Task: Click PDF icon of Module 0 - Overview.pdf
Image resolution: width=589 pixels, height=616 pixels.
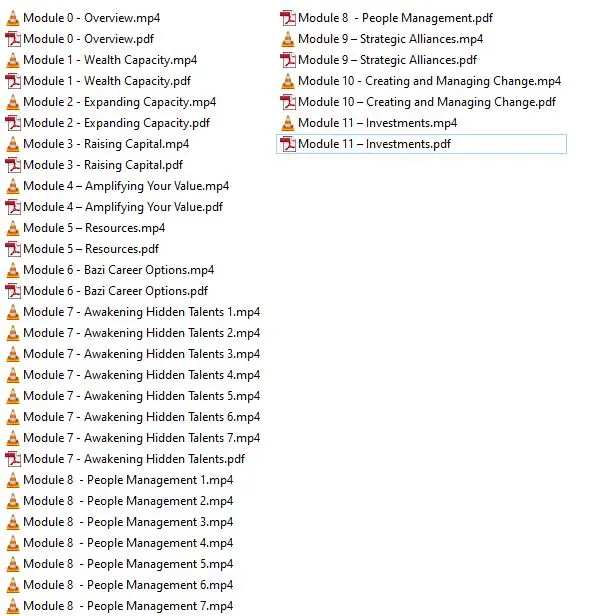Action: 13,39
